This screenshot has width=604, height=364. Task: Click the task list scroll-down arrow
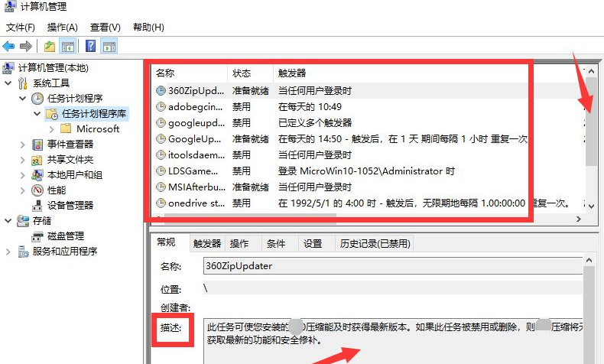coord(591,206)
